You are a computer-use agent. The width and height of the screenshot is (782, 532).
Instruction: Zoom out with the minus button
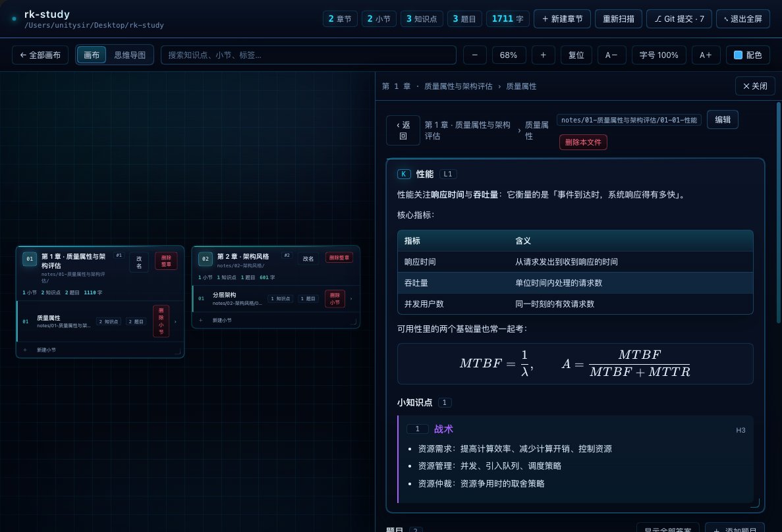coord(475,55)
